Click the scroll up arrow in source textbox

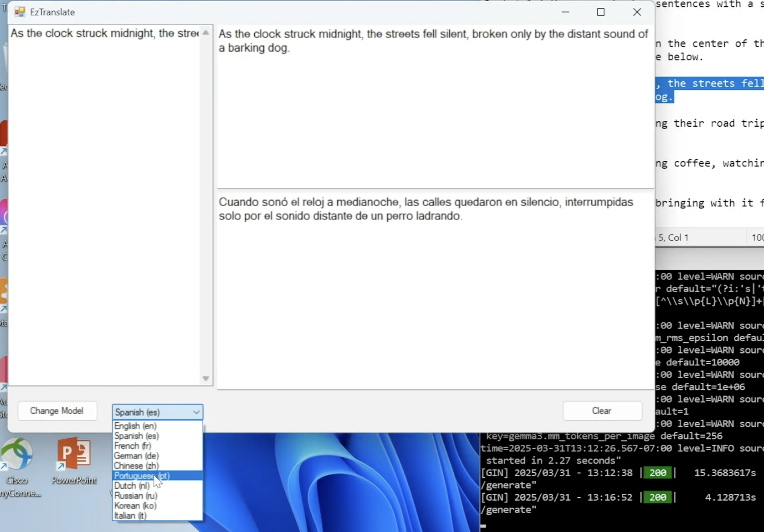click(206, 33)
